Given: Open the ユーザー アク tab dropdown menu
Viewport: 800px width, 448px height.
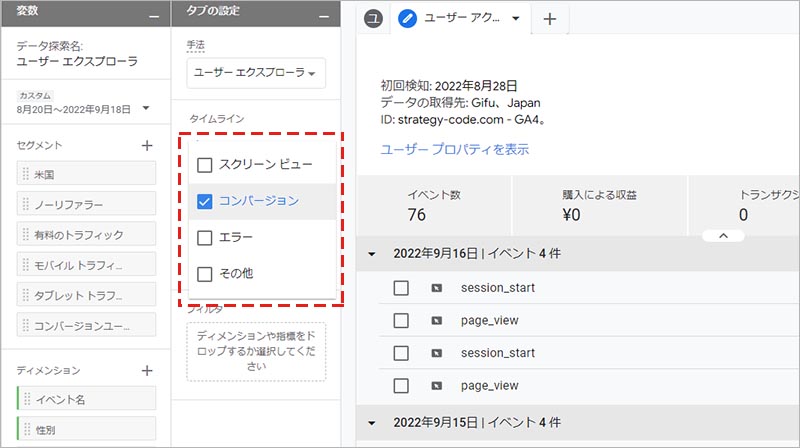Looking at the screenshot, I should point(516,18).
